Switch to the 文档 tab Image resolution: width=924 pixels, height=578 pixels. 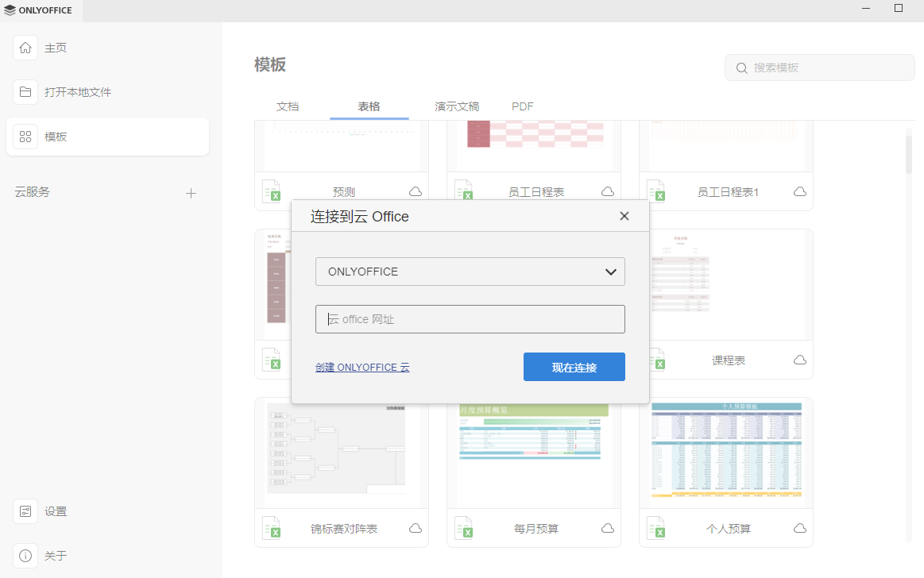288,106
